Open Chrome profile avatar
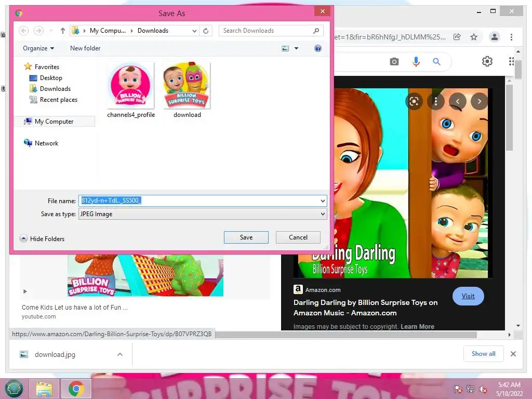This screenshot has height=399, width=532. point(495,37)
